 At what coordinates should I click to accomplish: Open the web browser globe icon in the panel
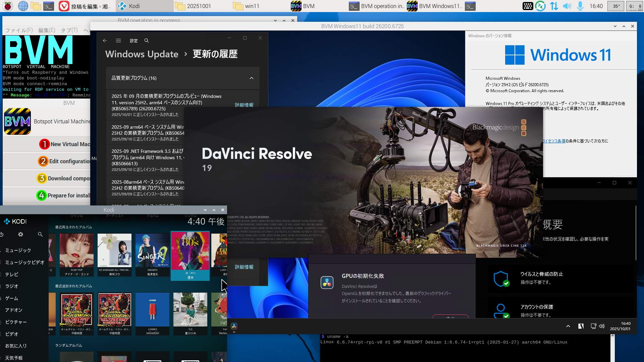tap(23, 6)
